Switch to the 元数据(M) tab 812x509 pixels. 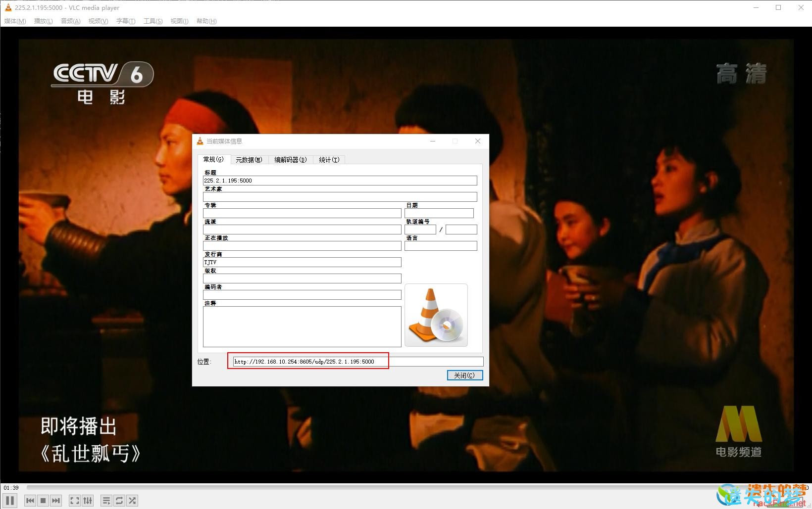click(x=249, y=160)
